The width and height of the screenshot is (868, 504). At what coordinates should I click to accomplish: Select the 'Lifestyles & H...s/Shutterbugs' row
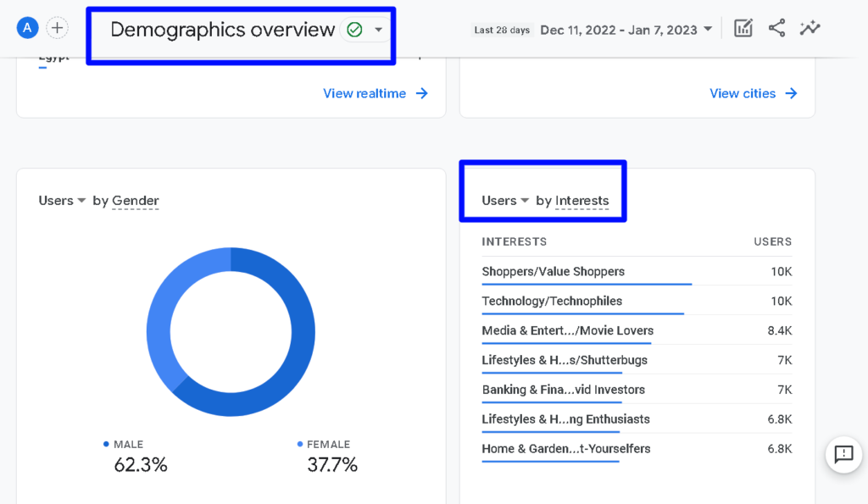coord(637,360)
